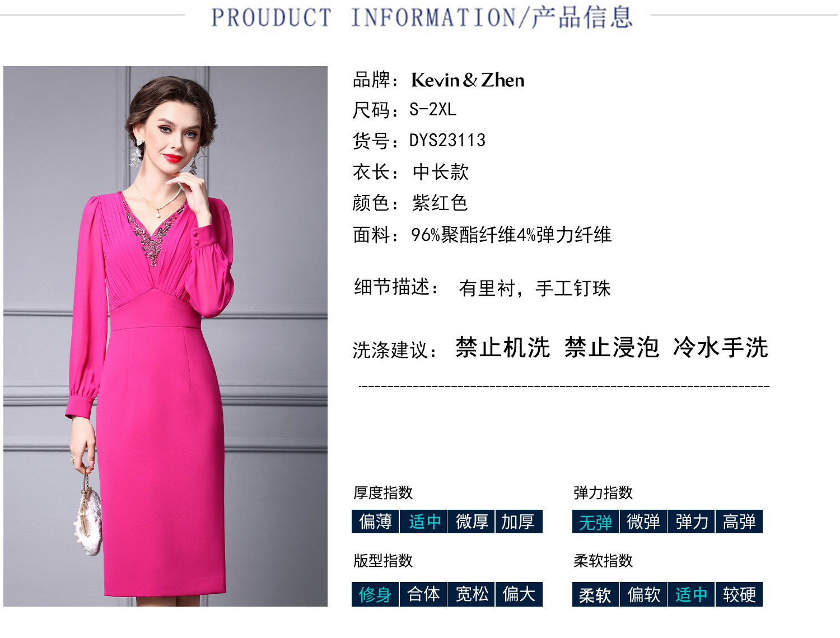Click the Kevin & Zhen brand name
The height and width of the screenshot is (638, 840).
pos(468,80)
